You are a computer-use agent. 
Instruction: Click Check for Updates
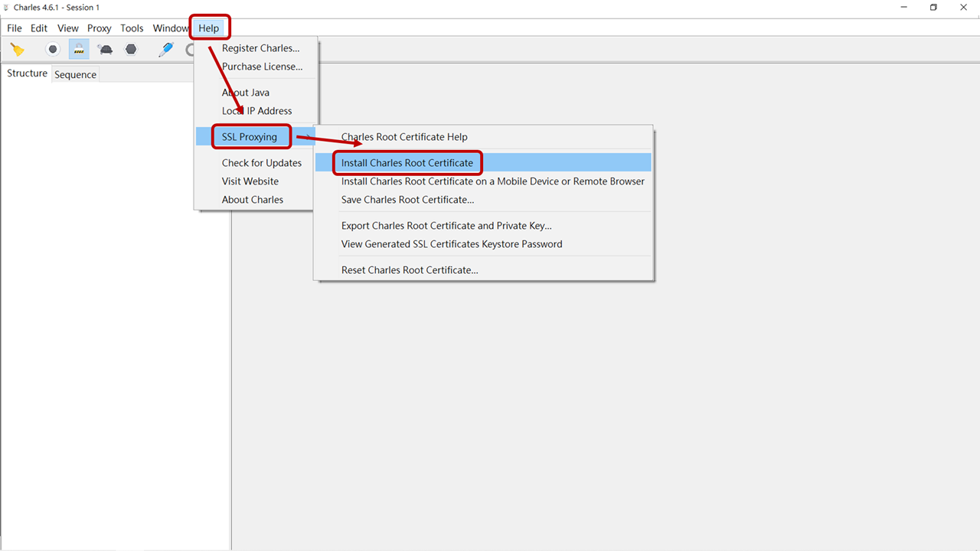(262, 163)
